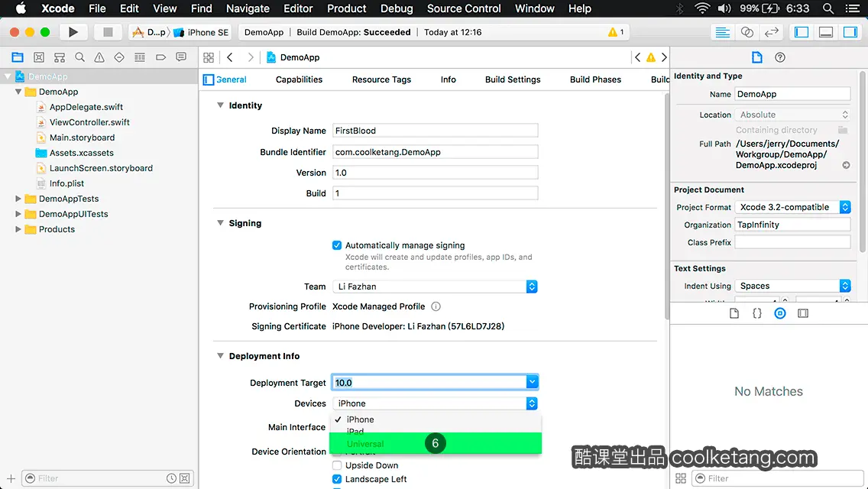This screenshot has height=489, width=868.
Task: Add a new file with plus button
Action: click(x=11, y=478)
